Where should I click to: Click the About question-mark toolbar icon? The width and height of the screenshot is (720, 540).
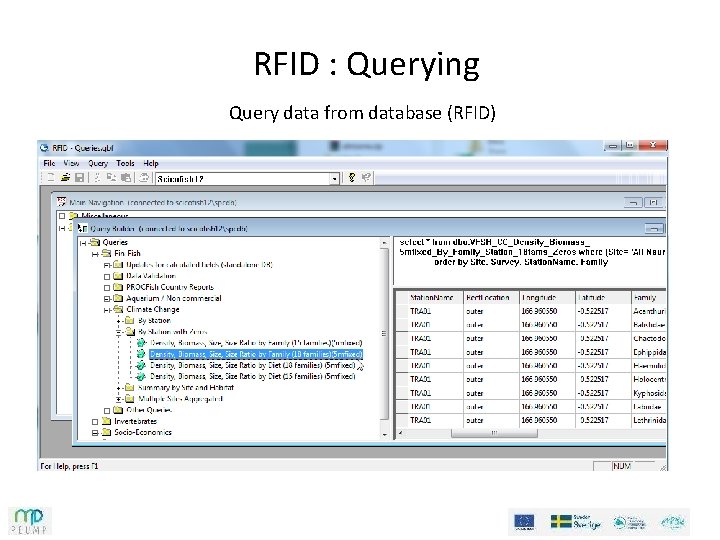(x=352, y=178)
